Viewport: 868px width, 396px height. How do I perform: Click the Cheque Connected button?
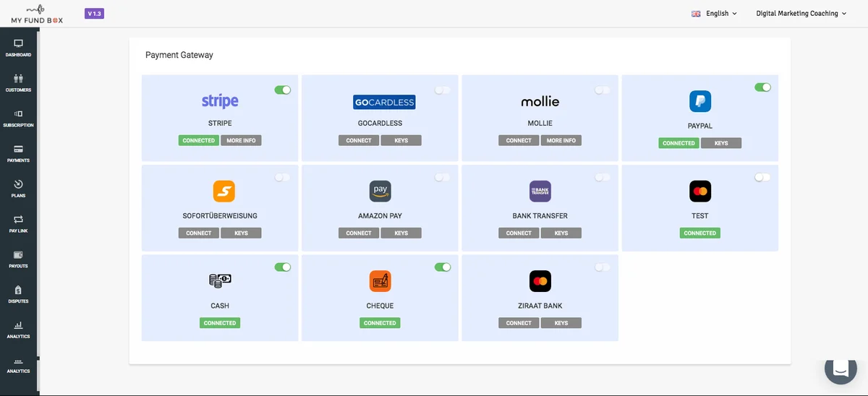(x=380, y=323)
